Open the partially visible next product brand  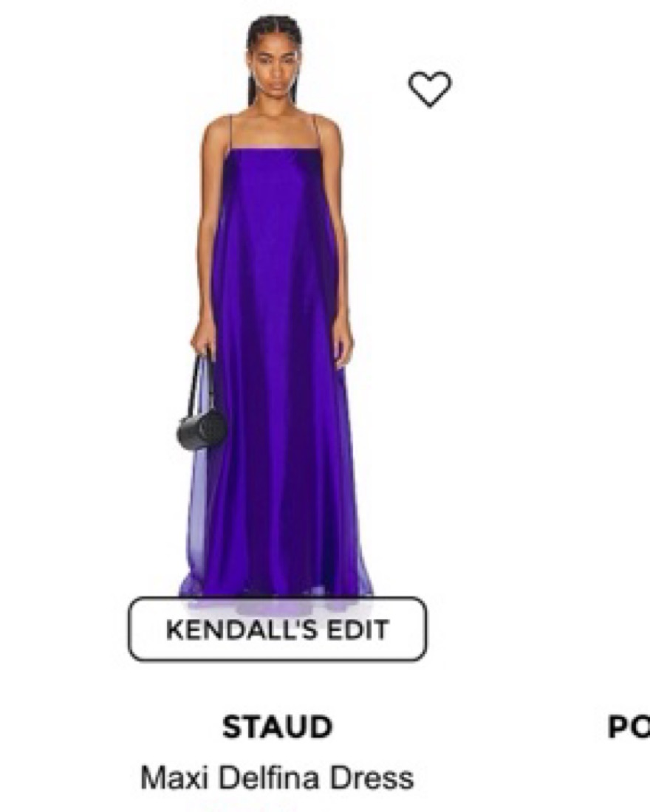point(629,726)
